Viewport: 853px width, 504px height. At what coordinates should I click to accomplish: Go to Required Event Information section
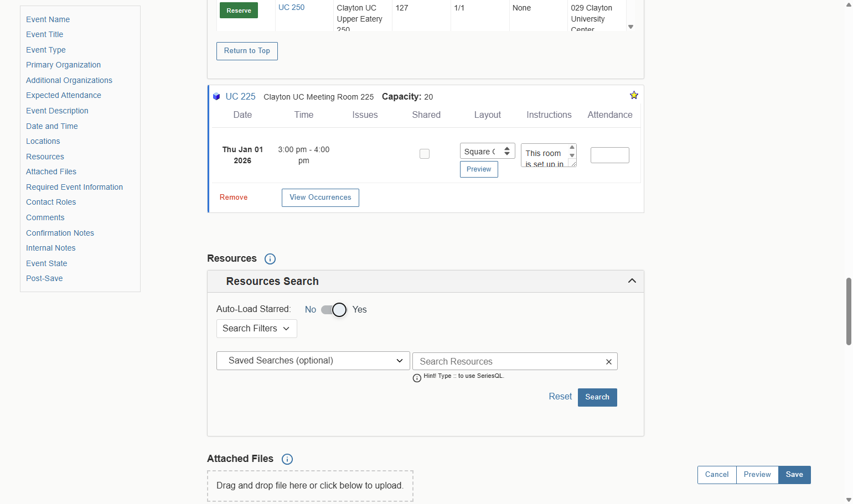click(74, 188)
